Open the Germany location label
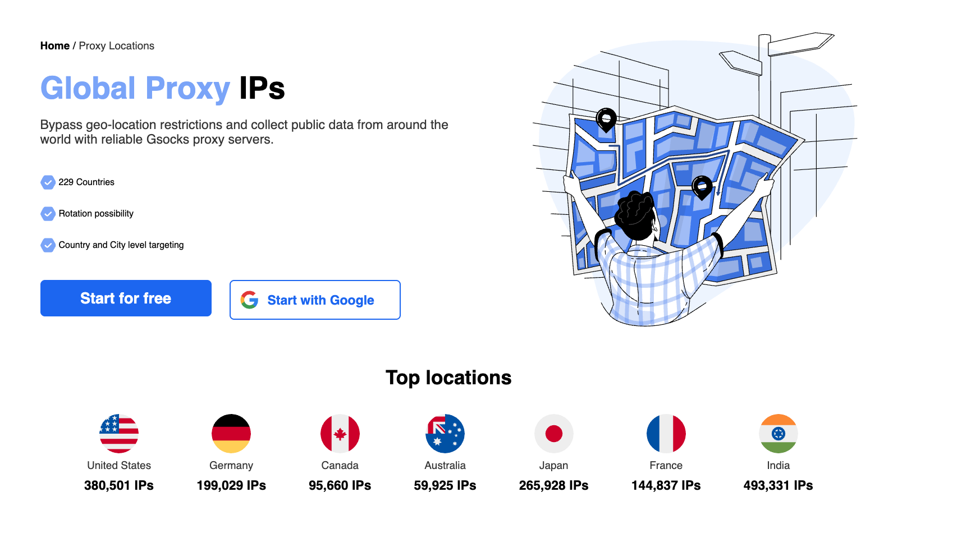Viewport: 980px width, 538px height. (231, 466)
